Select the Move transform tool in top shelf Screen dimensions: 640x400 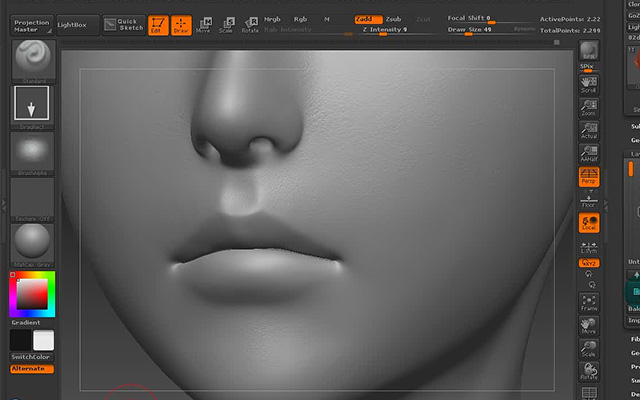point(204,25)
